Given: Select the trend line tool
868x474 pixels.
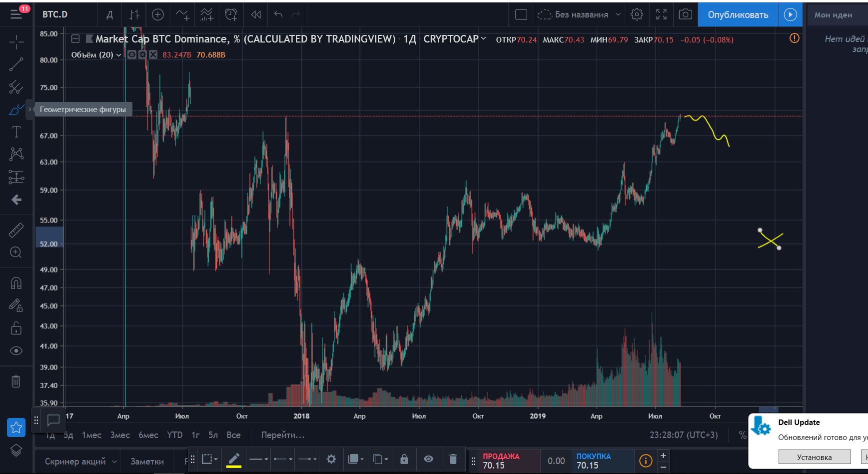Looking at the screenshot, I should tap(16, 64).
